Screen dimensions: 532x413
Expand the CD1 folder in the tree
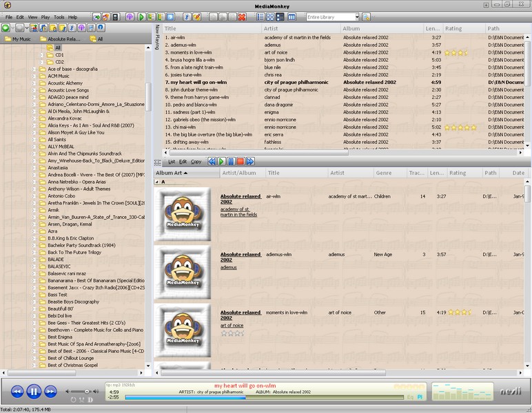[x=41, y=55]
